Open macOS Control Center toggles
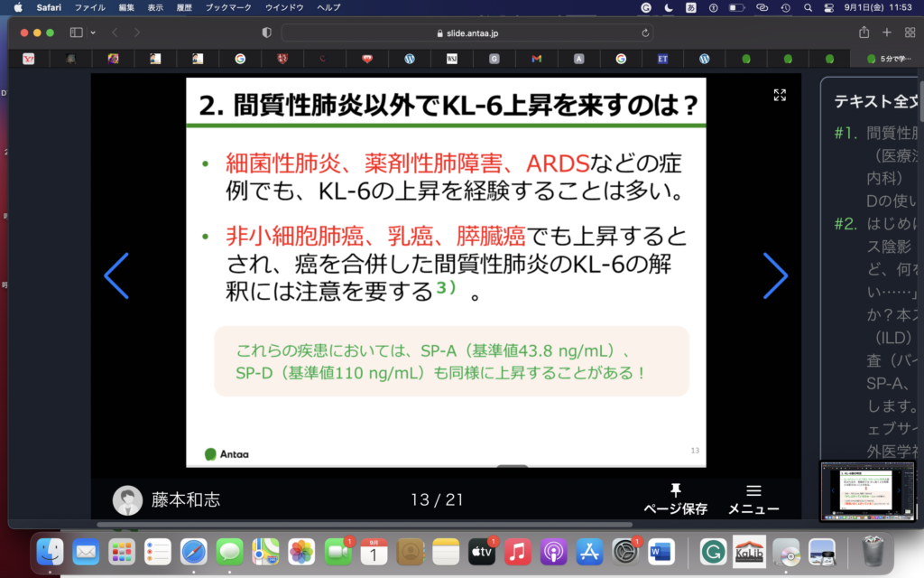 click(829, 7)
